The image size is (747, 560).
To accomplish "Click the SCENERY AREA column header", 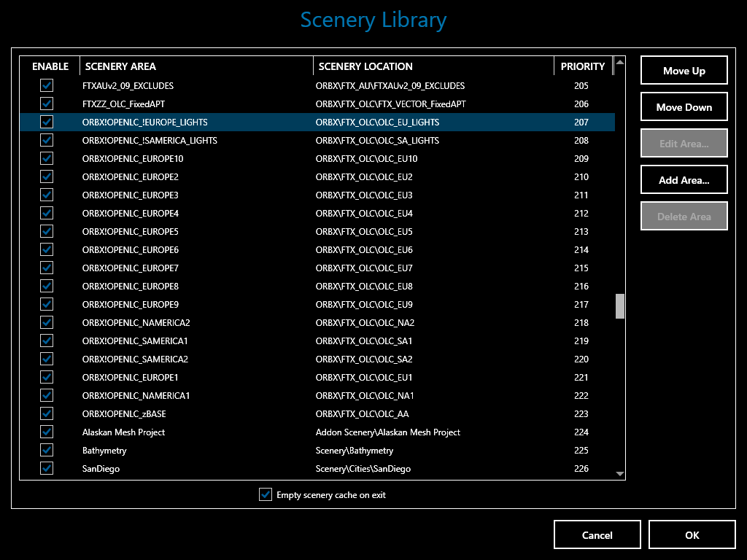I will (196, 66).
